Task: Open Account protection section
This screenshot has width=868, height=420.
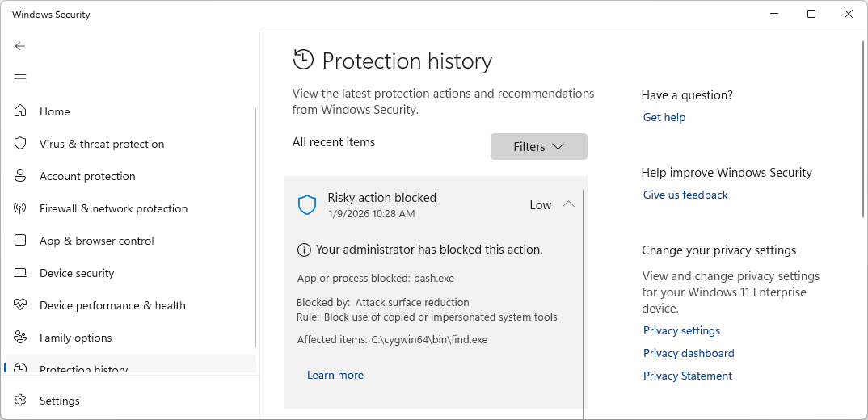Action: (x=129, y=176)
